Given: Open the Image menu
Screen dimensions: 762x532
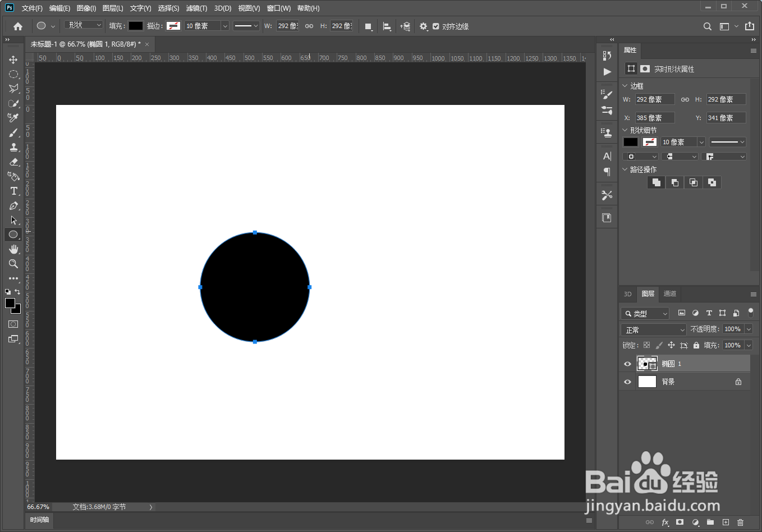Looking at the screenshot, I should 86,8.
